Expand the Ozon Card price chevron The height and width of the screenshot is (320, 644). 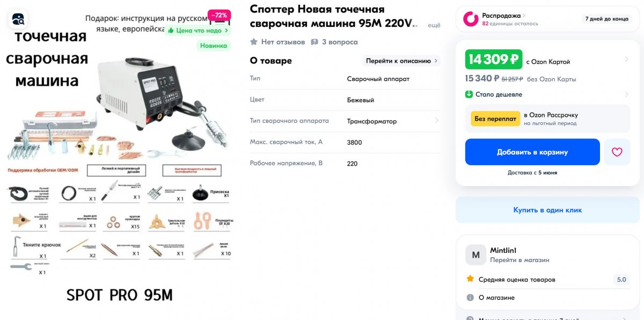point(627,59)
